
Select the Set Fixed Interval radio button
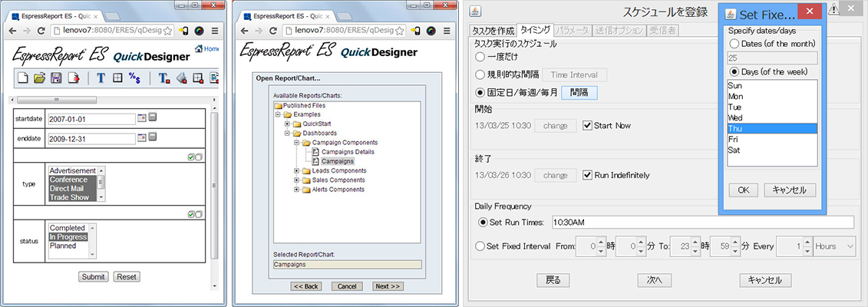(480, 246)
